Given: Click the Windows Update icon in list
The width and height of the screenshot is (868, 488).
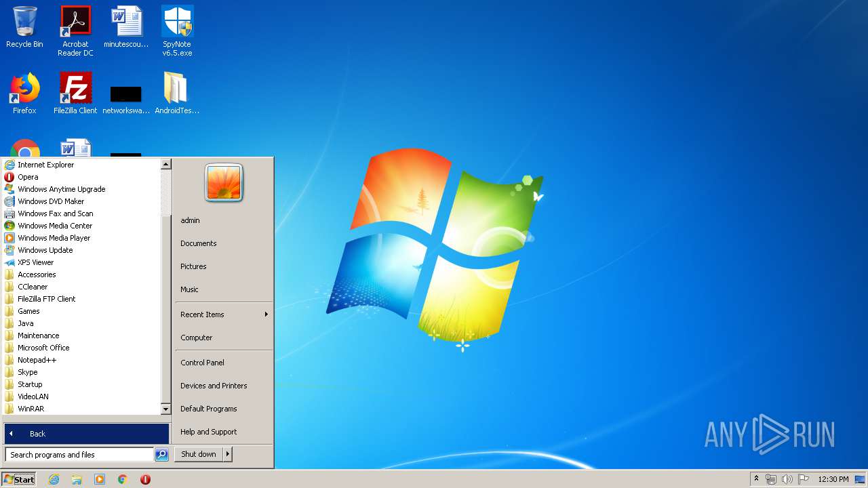Looking at the screenshot, I should coord(9,250).
